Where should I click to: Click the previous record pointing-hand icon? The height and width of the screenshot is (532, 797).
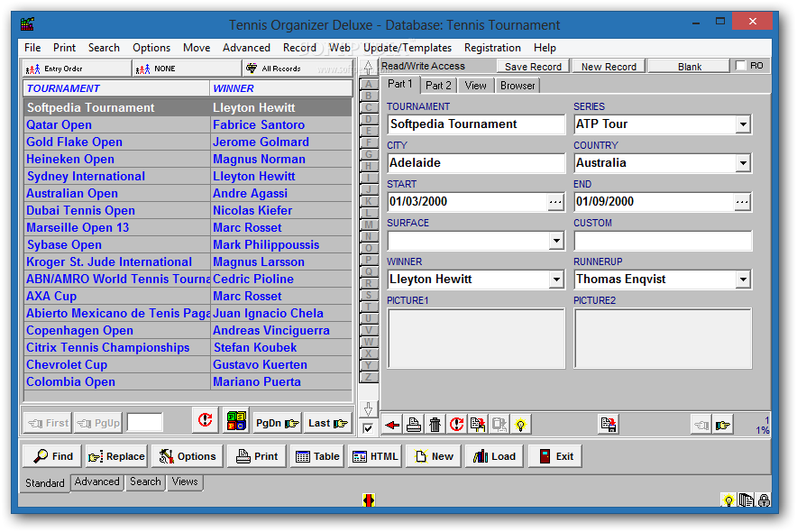point(701,425)
